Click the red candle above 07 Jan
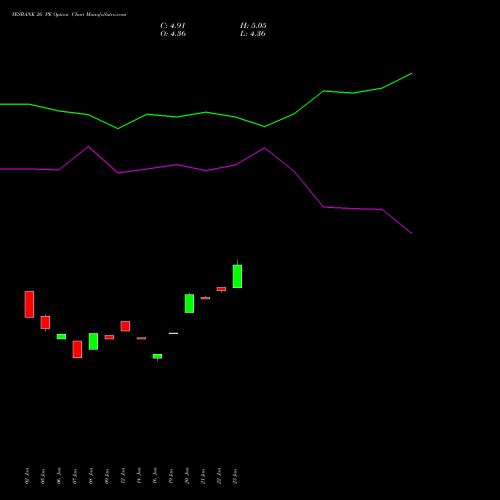500x500 pixels. 77,349
